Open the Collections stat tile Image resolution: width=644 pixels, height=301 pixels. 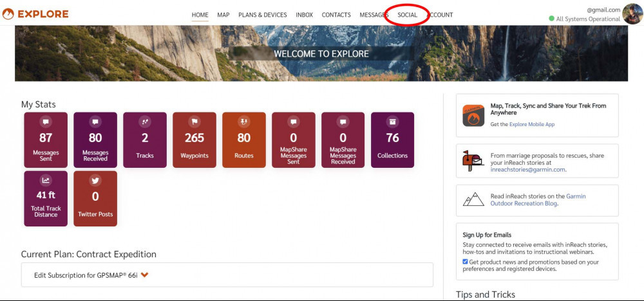tap(393, 140)
